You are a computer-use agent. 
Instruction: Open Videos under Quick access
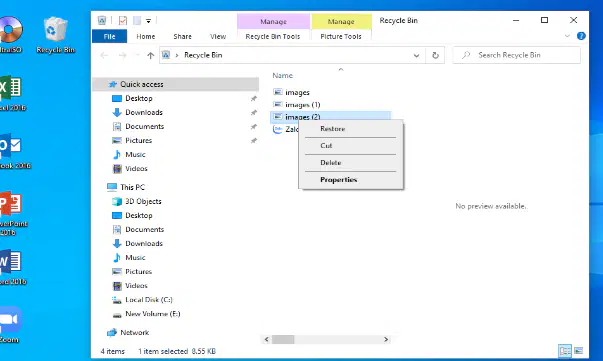point(136,168)
